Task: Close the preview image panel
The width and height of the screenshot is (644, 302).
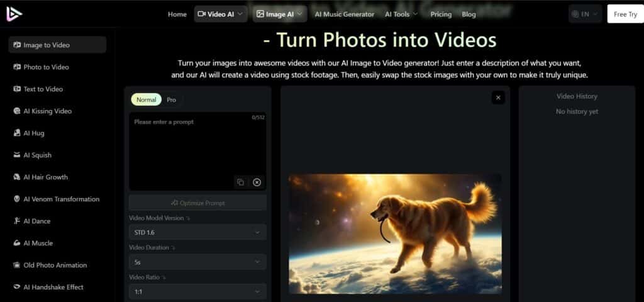Action: click(498, 98)
